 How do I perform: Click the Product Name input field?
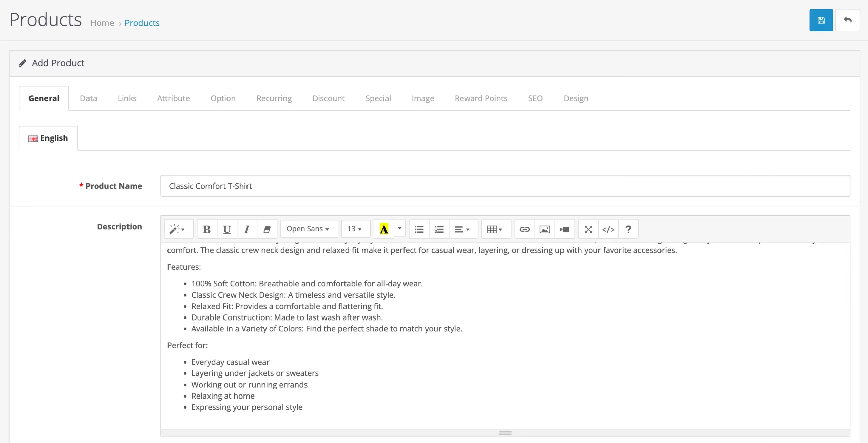coord(505,185)
